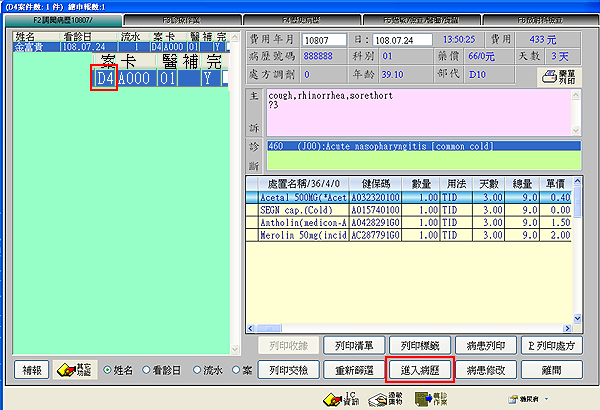Click the 費用年月 input field
The height and width of the screenshot is (410, 600).
point(325,39)
